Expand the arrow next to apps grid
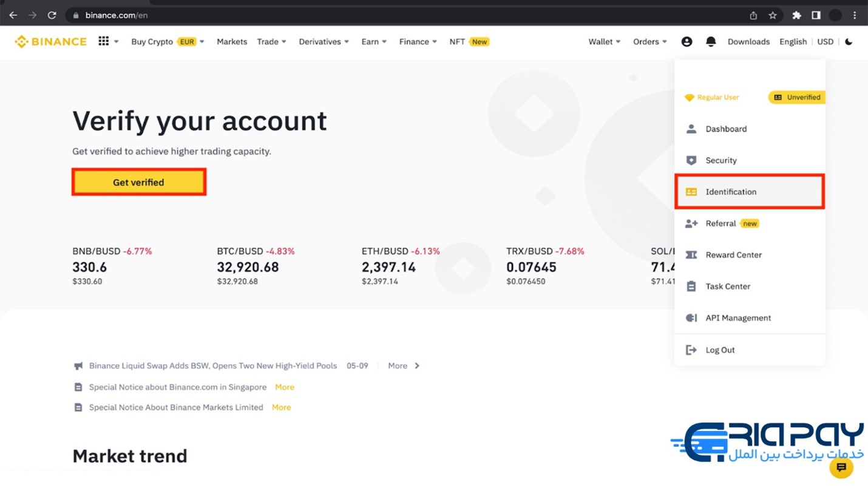The height and width of the screenshot is (488, 868). pos(116,42)
